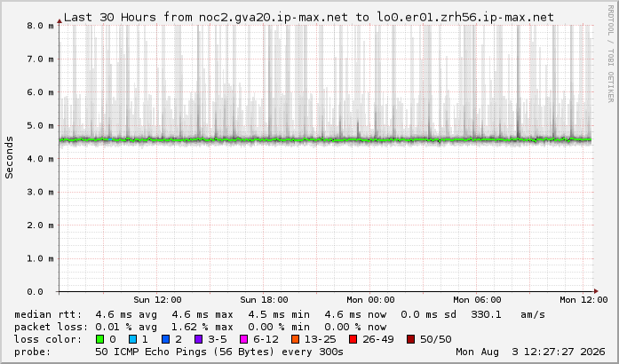Click the red swatch for loss 26-49
Screen dimensions: 619x364
[x=353, y=339]
